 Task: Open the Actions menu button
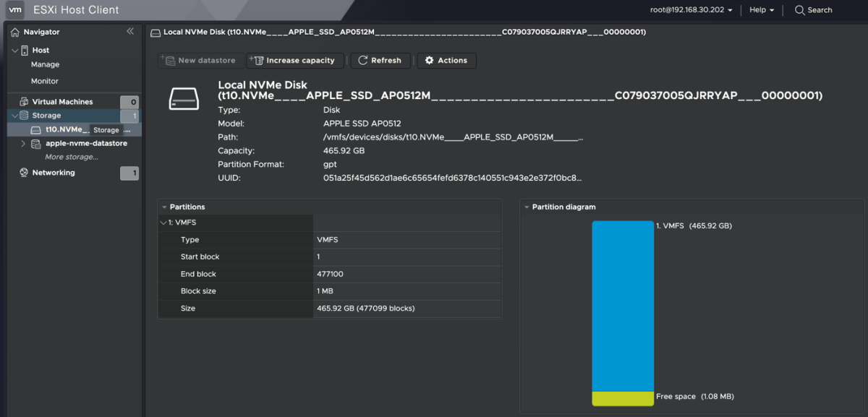click(446, 61)
